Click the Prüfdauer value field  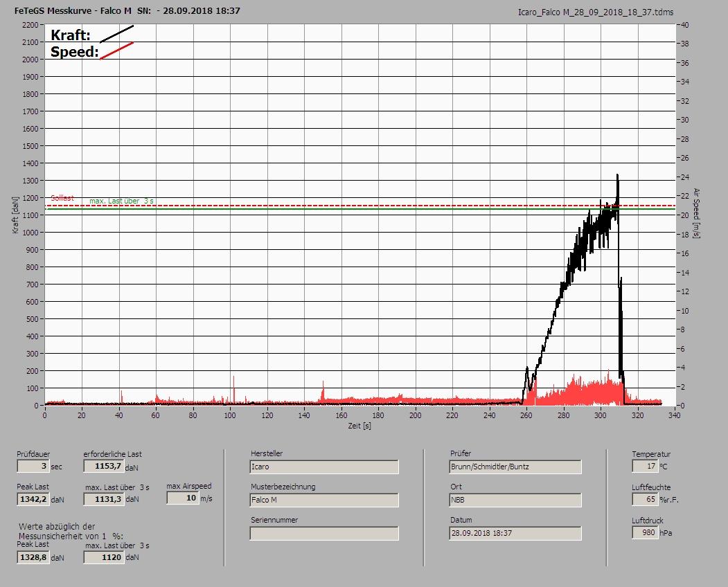[33, 466]
